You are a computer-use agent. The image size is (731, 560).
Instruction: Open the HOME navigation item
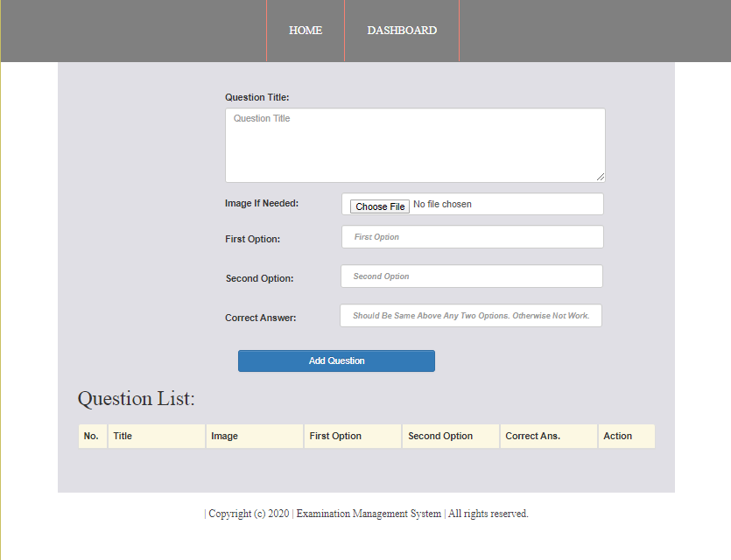[306, 31]
